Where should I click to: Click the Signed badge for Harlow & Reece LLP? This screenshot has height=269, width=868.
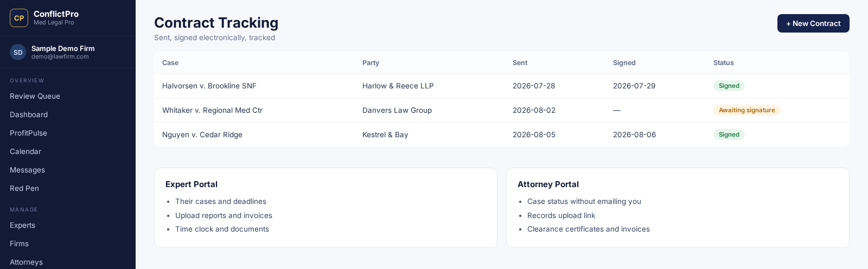[729, 86]
